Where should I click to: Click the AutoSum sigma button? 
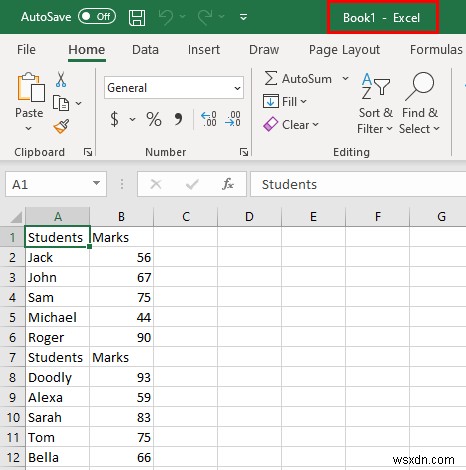(x=298, y=79)
